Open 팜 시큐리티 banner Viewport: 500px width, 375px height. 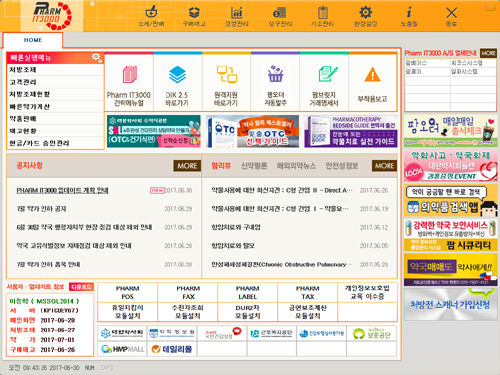(451, 235)
